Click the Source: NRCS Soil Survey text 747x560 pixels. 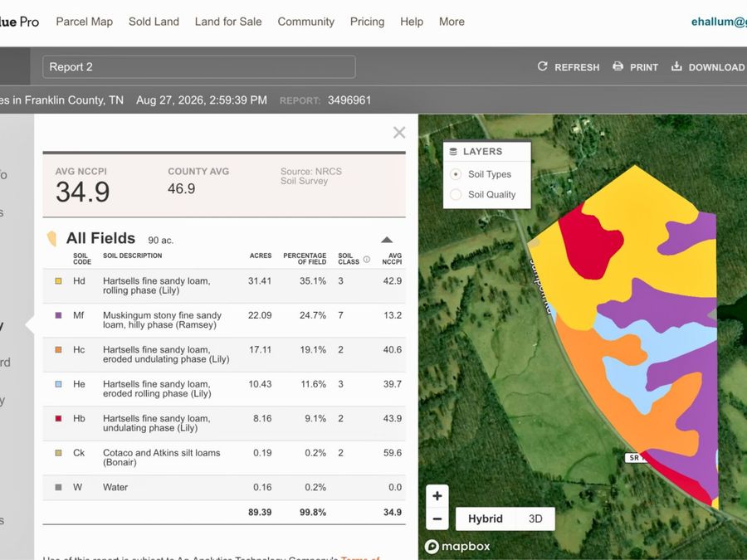pos(311,176)
